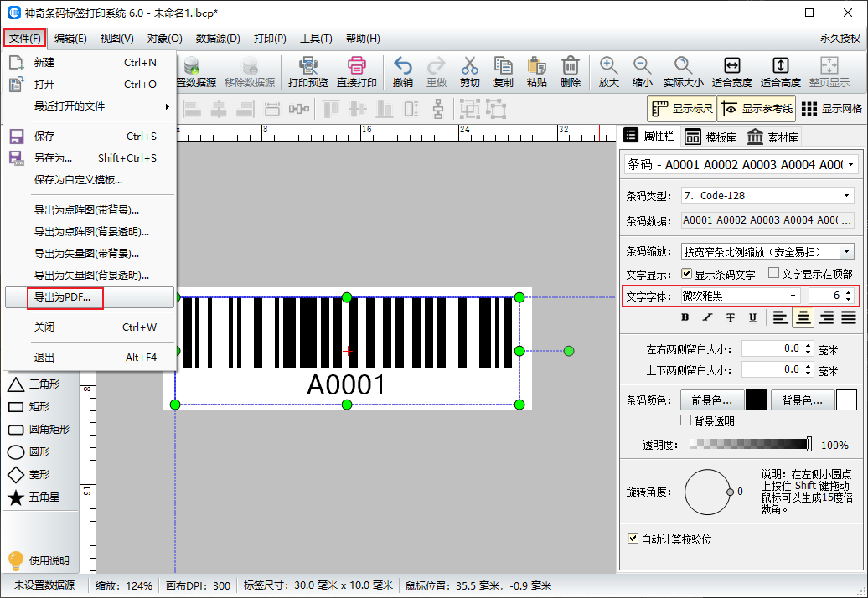Image resolution: width=868 pixels, height=598 pixels.
Task: Switch to Template Library (模板库) tab
Action: click(710, 137)
